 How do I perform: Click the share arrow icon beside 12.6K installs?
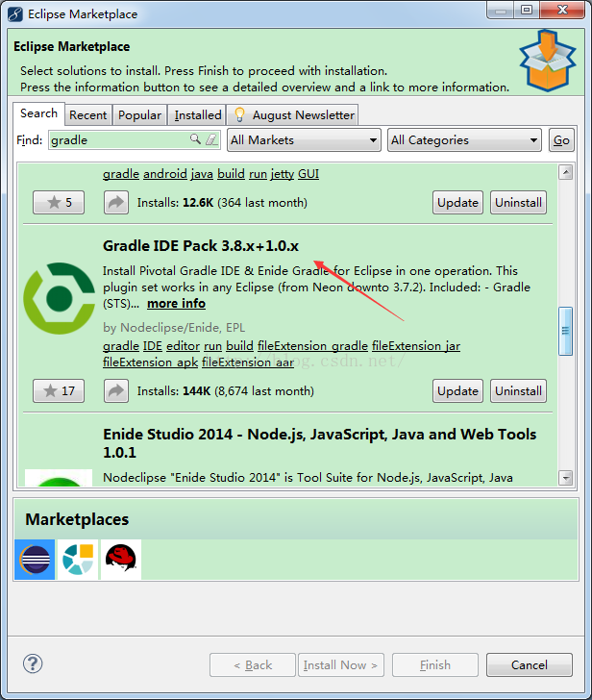[116, 202]
